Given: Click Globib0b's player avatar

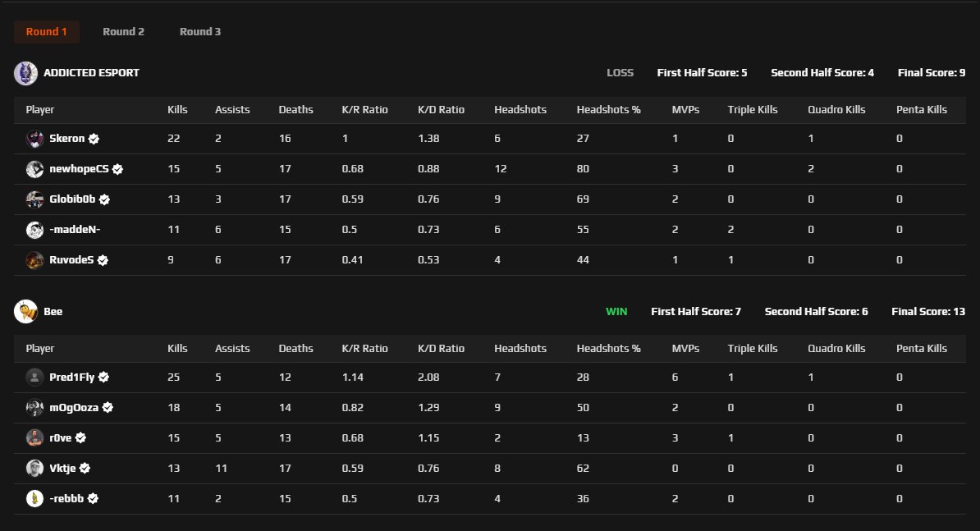Looking at the screenshot, I should pos(34,200).
